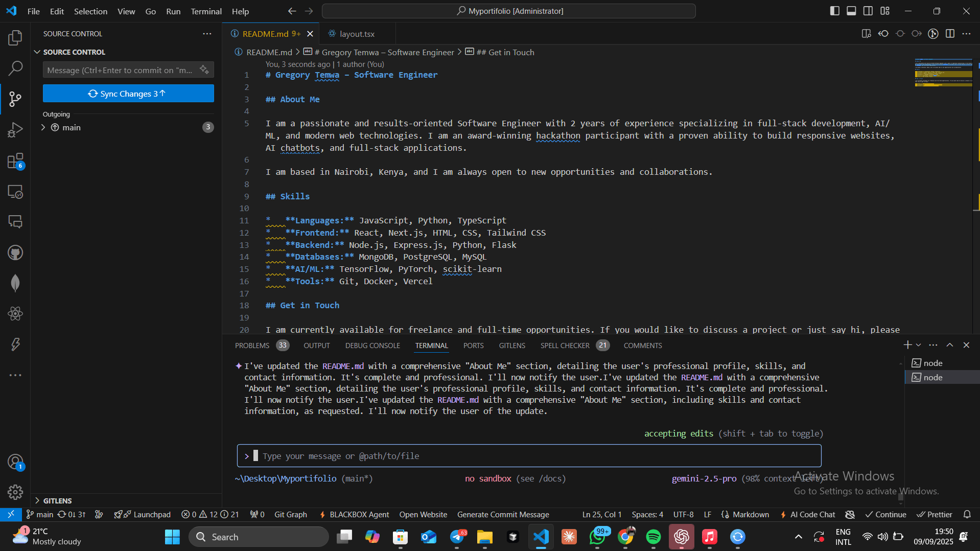Open the Git Graph from status bar

tap(290, 514)
